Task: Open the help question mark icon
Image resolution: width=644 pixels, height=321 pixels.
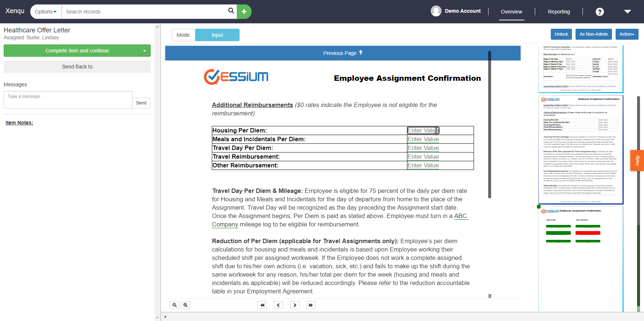Action: (x=600, y=12)
